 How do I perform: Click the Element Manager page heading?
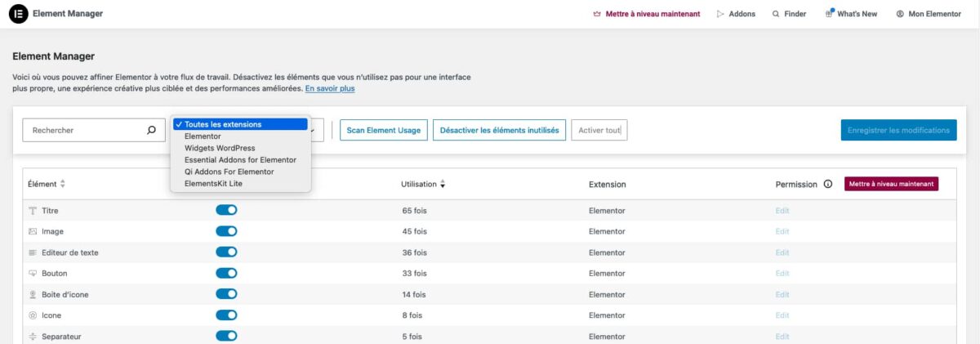pyautogui.click(x=54, y=56)
